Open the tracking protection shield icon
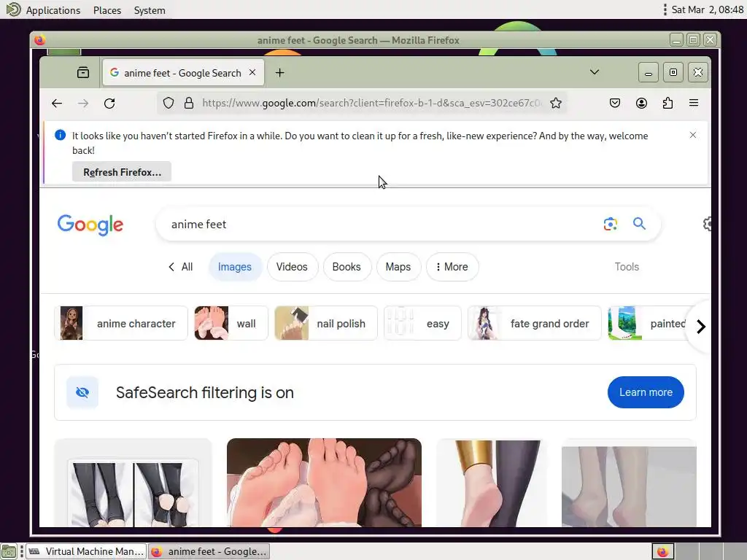 (169, 103)
